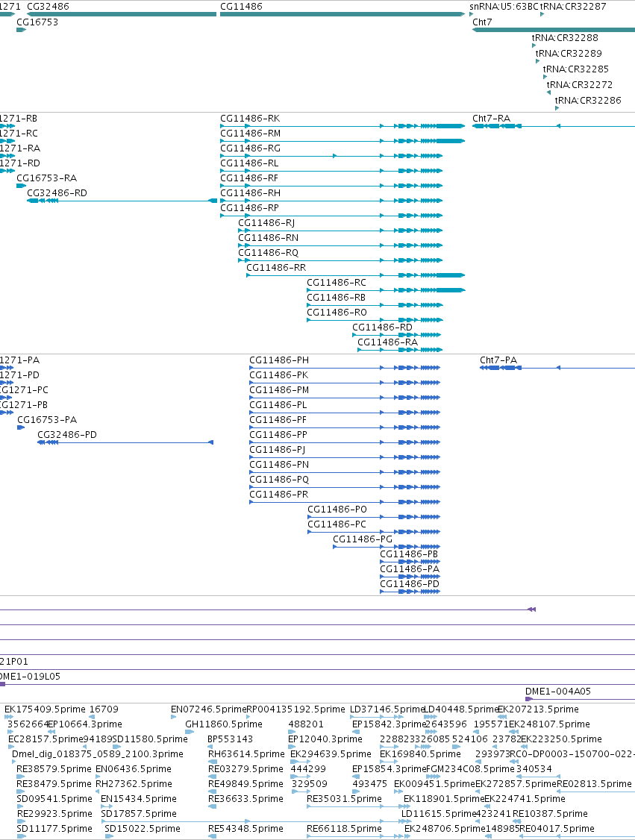Select protein CG11486-PA
The height and width of the screenshot is (840, 635).
click(x=410, y=577)
